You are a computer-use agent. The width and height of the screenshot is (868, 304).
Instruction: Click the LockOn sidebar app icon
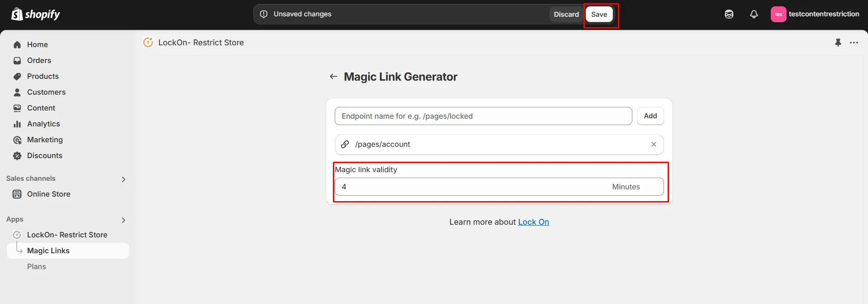(17, 235)
